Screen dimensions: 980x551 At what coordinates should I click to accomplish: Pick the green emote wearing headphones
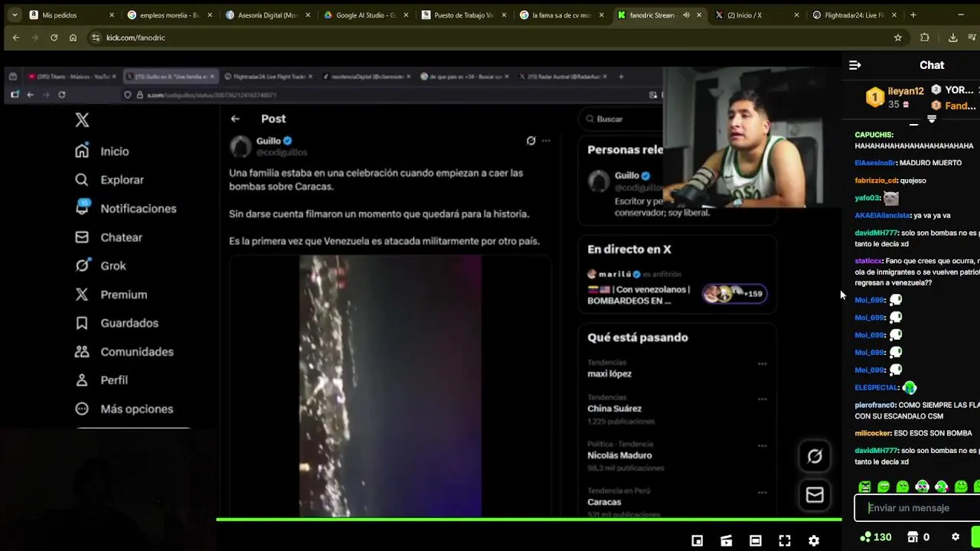pyautogui.click(x=922, y=487)
